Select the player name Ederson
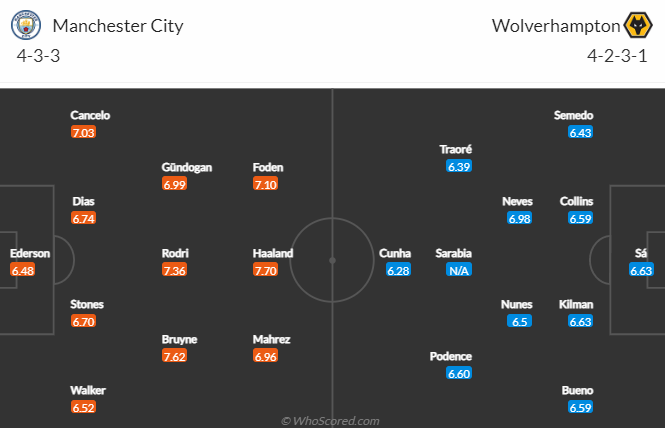665x428 pixels. (x=30, y=253)
